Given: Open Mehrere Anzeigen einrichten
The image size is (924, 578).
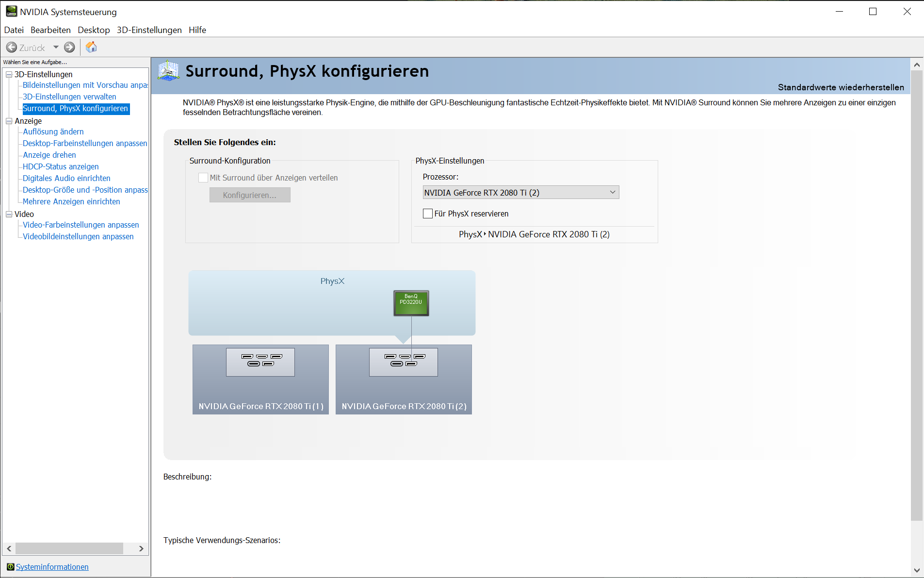Looking at the screenshot, I should click(71, 201).
